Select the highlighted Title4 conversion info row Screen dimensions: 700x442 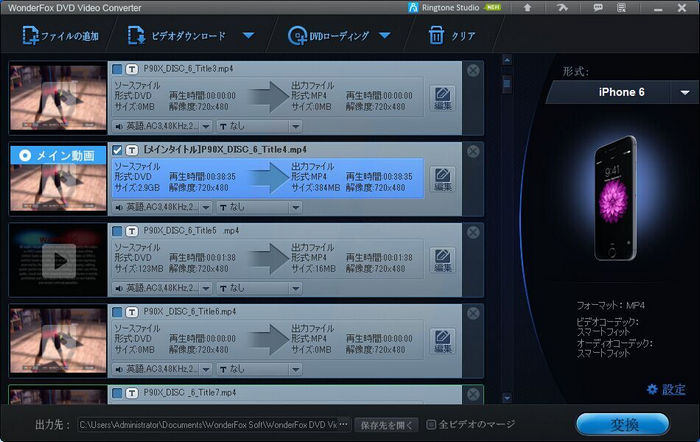click(267, 178)
